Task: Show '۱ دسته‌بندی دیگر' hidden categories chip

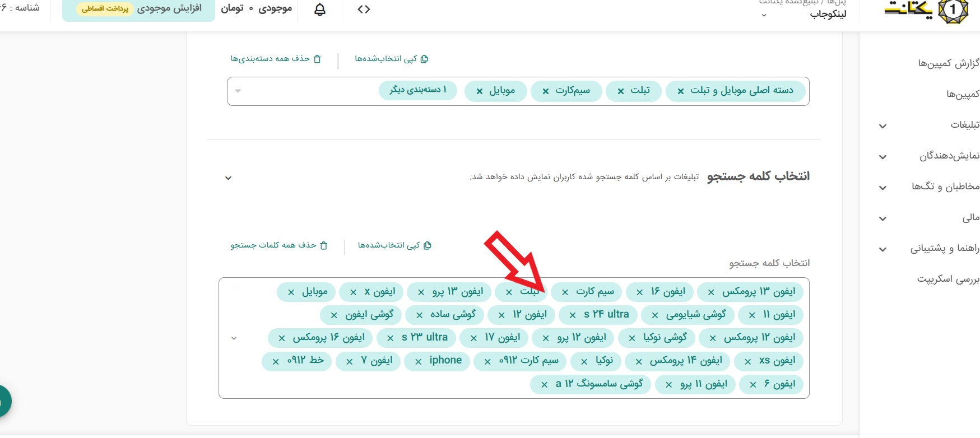Action: (x=418, y=90)
